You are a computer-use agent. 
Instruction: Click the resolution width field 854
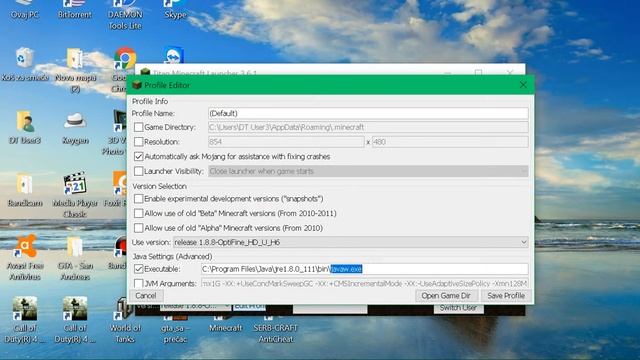(x=286, y=142)
